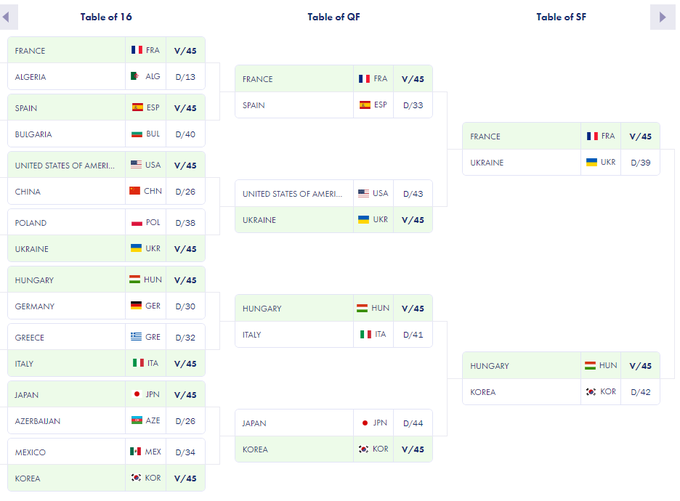Click the Germany flag icon
680x501 pixels.
point(136,306)
